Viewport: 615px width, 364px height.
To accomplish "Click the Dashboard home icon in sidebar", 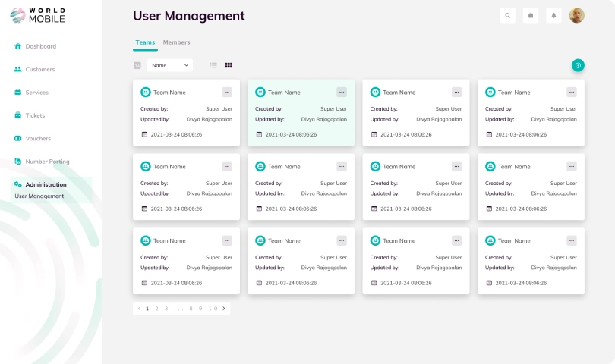I will coord(18,46).
